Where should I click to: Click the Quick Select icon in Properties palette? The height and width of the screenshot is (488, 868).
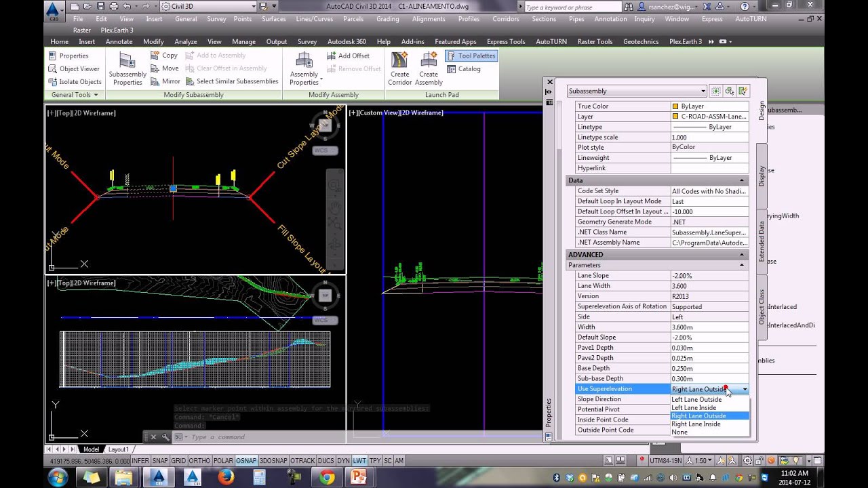click(x=743, y=91)
